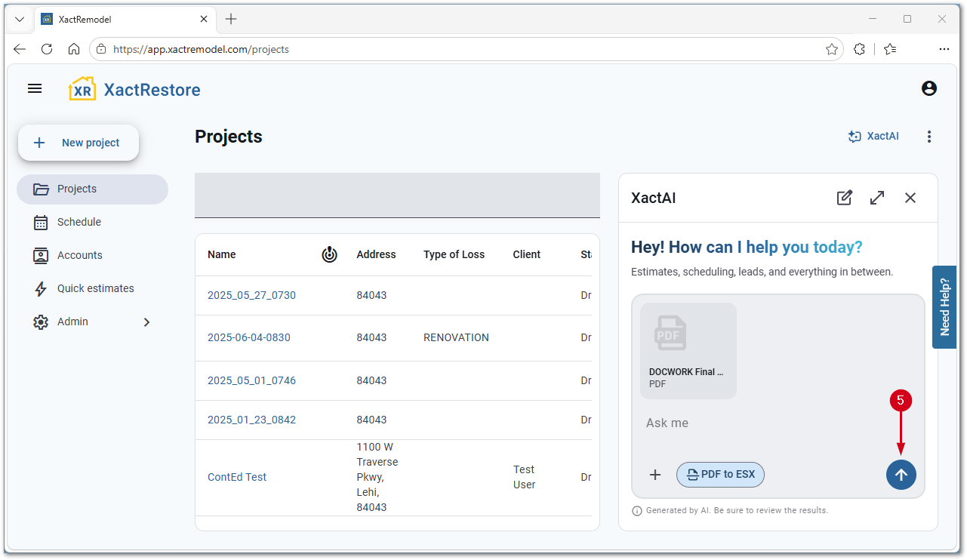
Task: Open project 2025_01_23_0842
Action: coord(251,420)
